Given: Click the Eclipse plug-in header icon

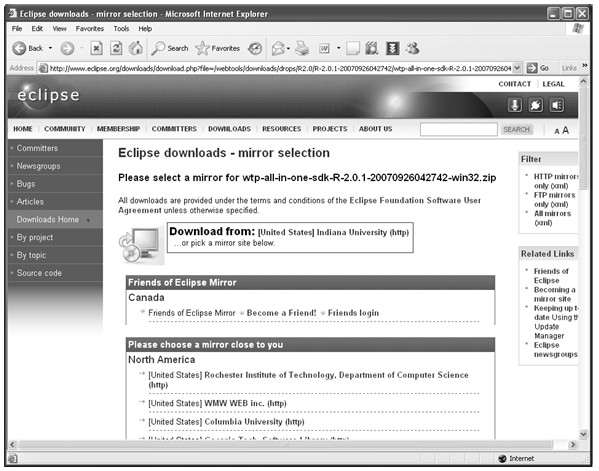Looking at the screenshot, I should (536, 105).
